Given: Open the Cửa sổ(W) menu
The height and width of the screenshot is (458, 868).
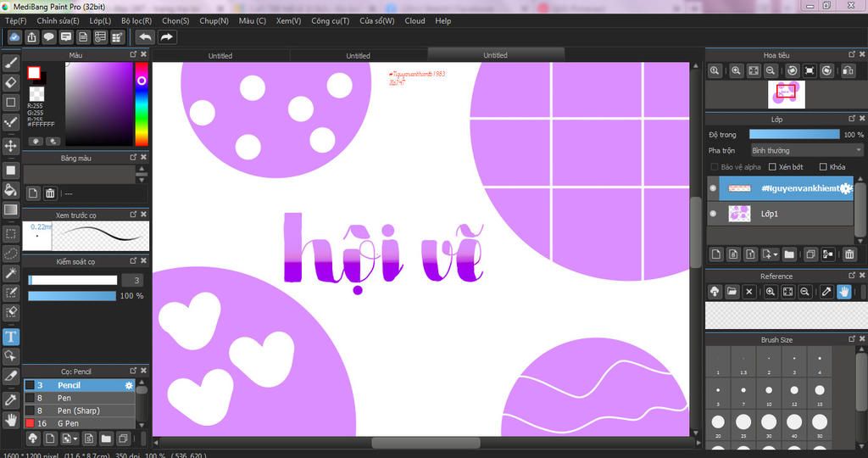Looking at the screenshot, I should 377,20.
